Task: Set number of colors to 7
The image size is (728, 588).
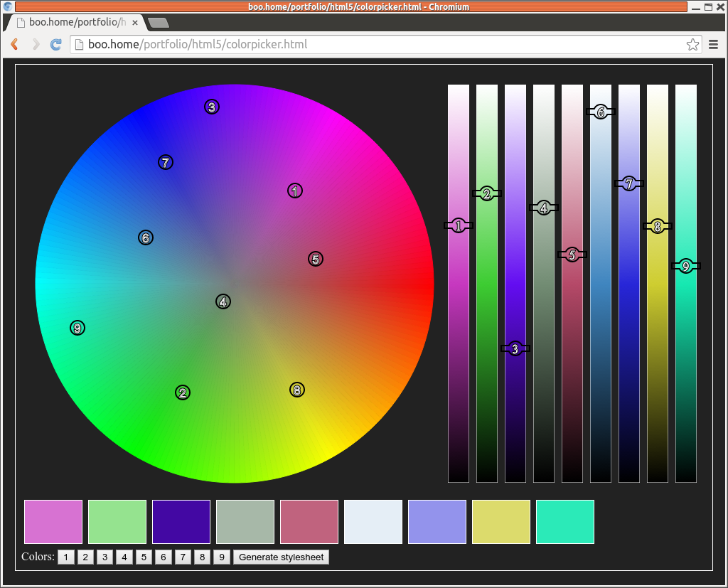Action: [183, 557]
